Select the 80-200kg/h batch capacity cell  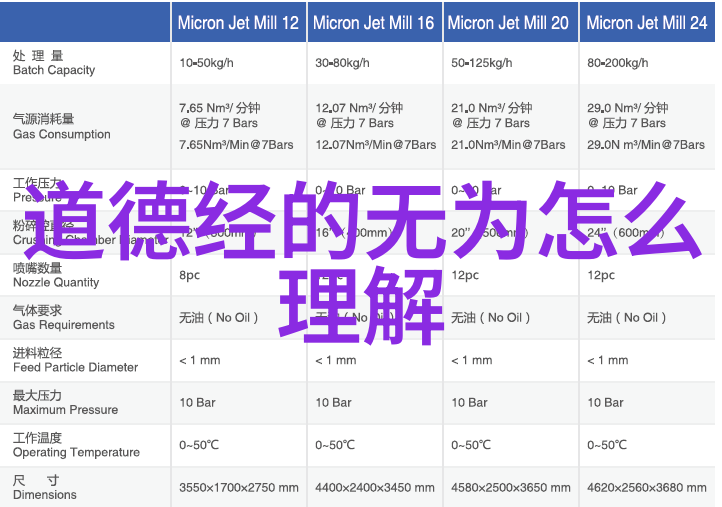tap(617, 63)
